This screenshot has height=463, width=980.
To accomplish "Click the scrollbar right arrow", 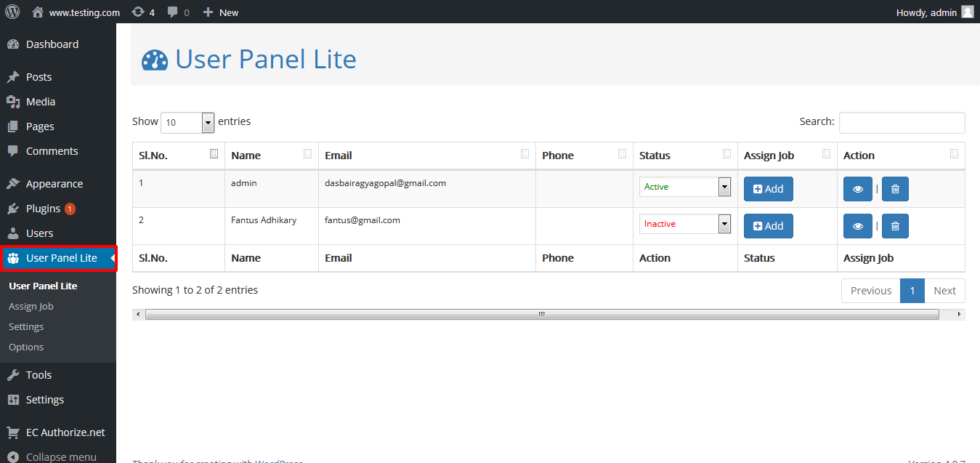I will [x=960, y=314].
